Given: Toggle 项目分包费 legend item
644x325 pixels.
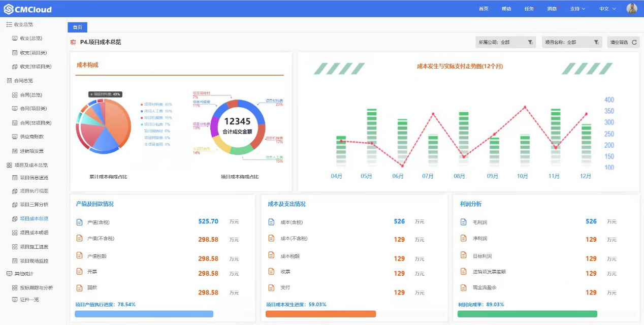Looking at the screenshot, I should [156, 124].
